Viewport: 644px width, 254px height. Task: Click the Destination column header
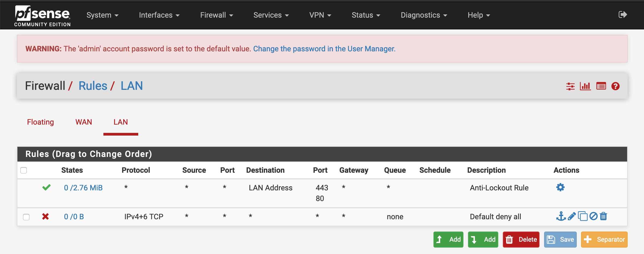[265, 170]
